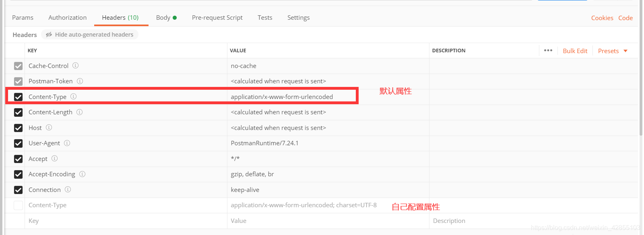Image resolution: width=644 pixels, height=235 pixels.
Task: Open the three-dots column options menu
Action: [x=548, y=50]
